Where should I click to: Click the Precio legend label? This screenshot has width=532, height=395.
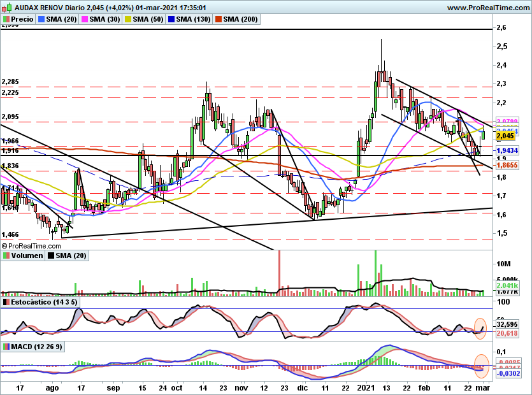click(x=22, y=19)
